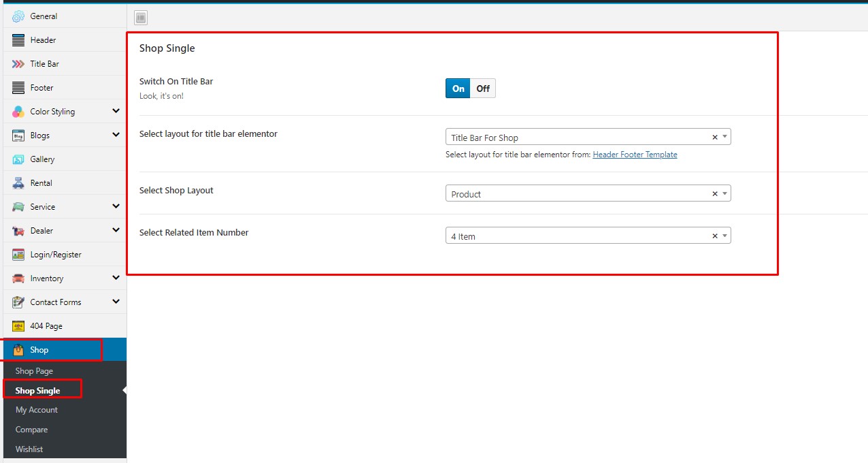Open the Wishlist submenu entry

[x=29, y=449]
